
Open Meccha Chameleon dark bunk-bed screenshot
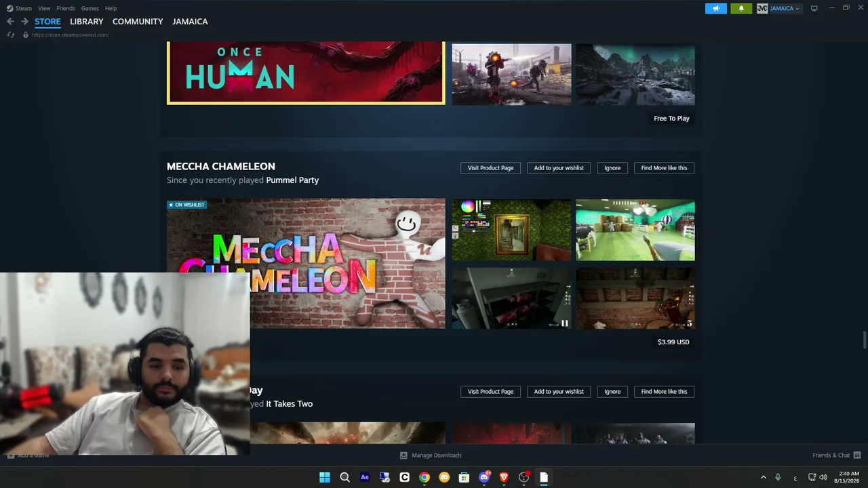coord(512,298)
